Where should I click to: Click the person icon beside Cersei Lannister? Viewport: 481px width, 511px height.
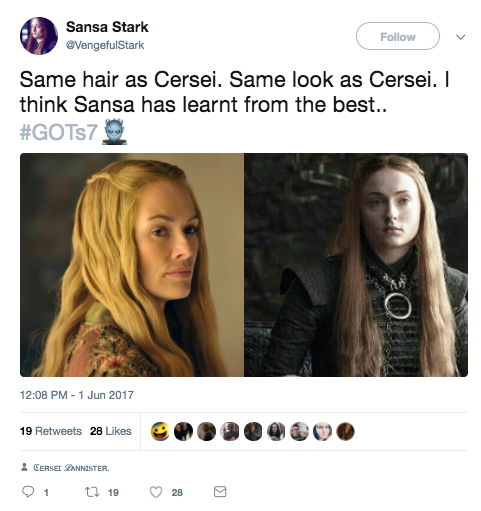[x=24, y=467]
